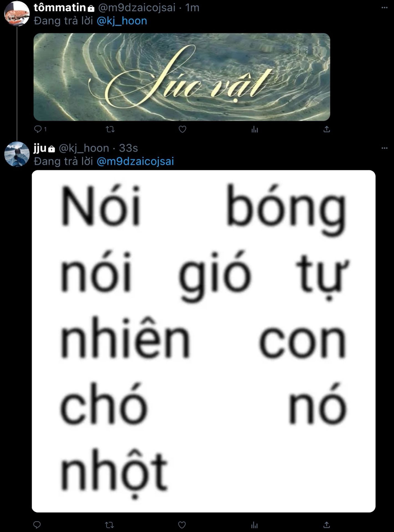The width and height of the screenshot is (394, 532).
Task: Share jju's tweet
Action: coord(327,525)
